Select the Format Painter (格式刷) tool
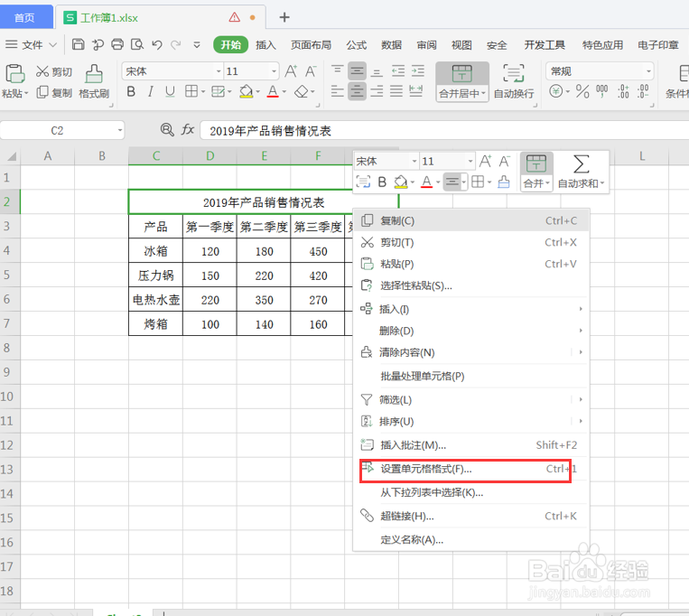 (94, 81)
